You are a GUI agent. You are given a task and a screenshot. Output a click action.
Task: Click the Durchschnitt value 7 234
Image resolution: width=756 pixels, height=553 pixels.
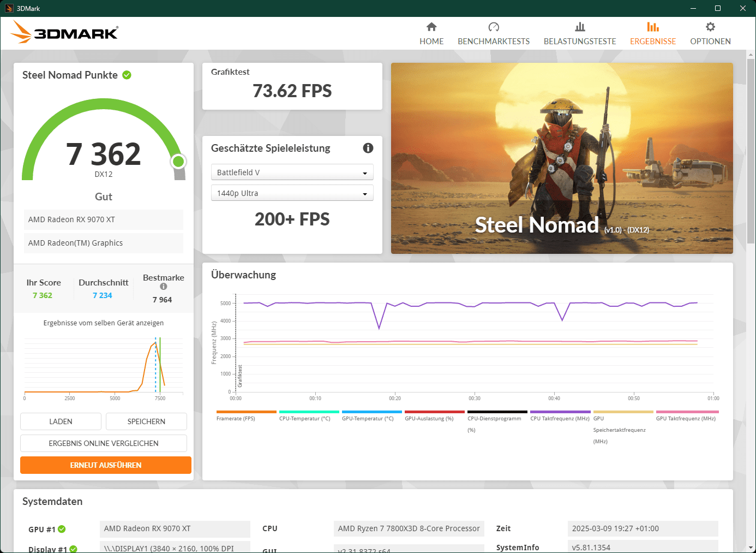tap(103, 295)
